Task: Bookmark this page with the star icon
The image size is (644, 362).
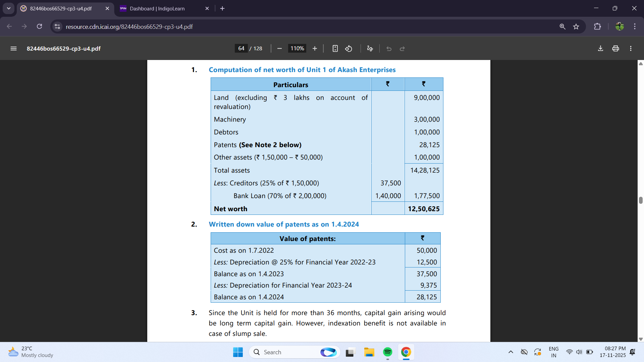Action: [x=576, y=26]
